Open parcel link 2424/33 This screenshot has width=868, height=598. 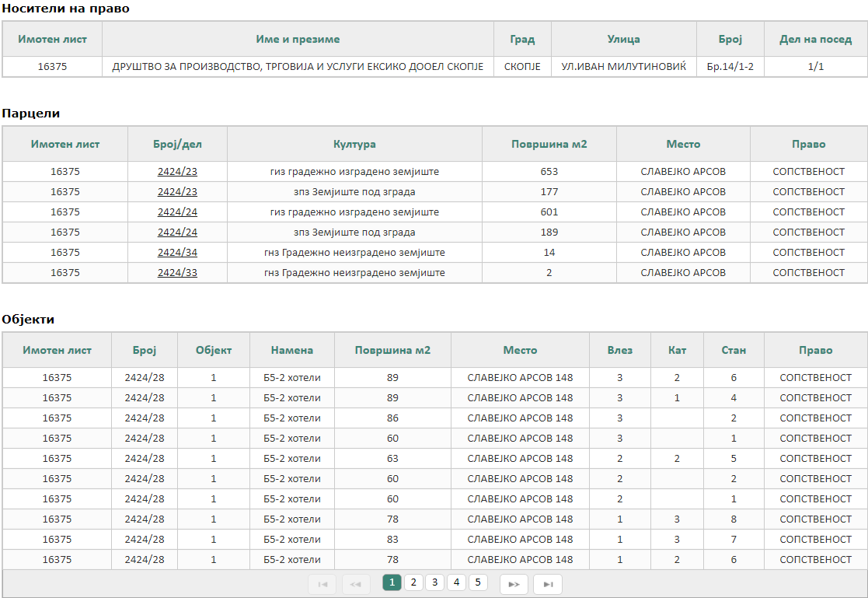pyautogui.click(x=177, y=273)
